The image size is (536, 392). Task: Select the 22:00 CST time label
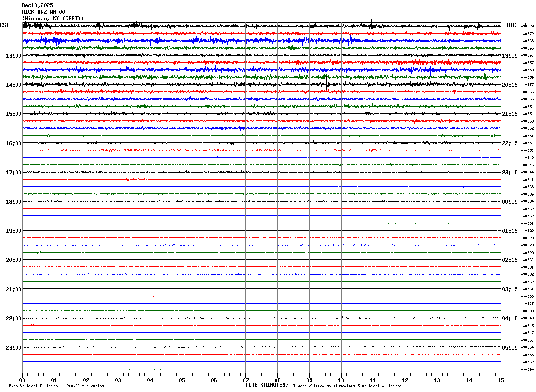tap(13, 319)
